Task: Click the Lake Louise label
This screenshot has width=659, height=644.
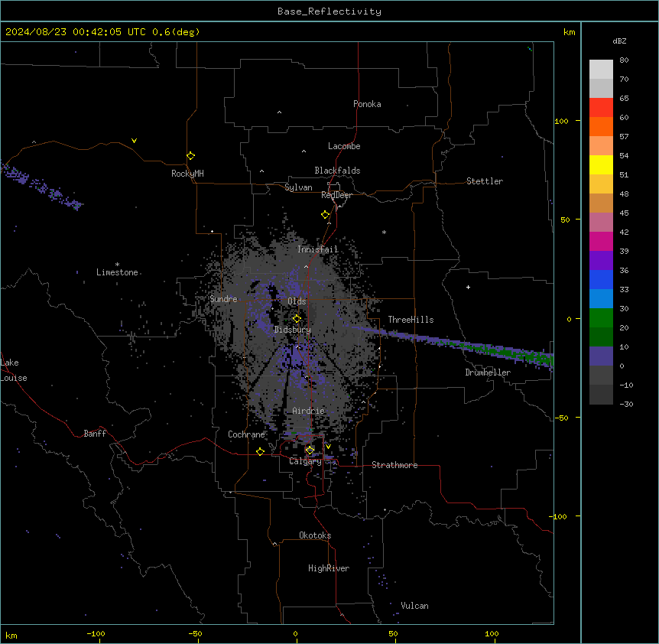Action: pos(14,370)
